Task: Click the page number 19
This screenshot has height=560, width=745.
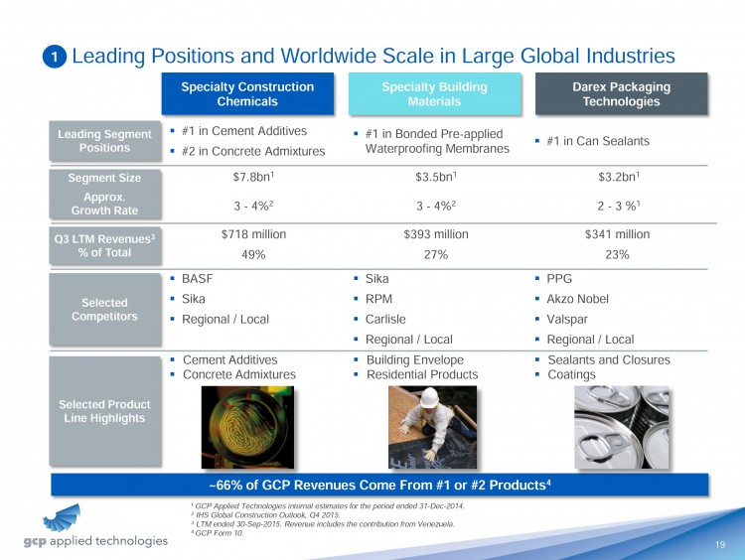Action: (718, 544)
